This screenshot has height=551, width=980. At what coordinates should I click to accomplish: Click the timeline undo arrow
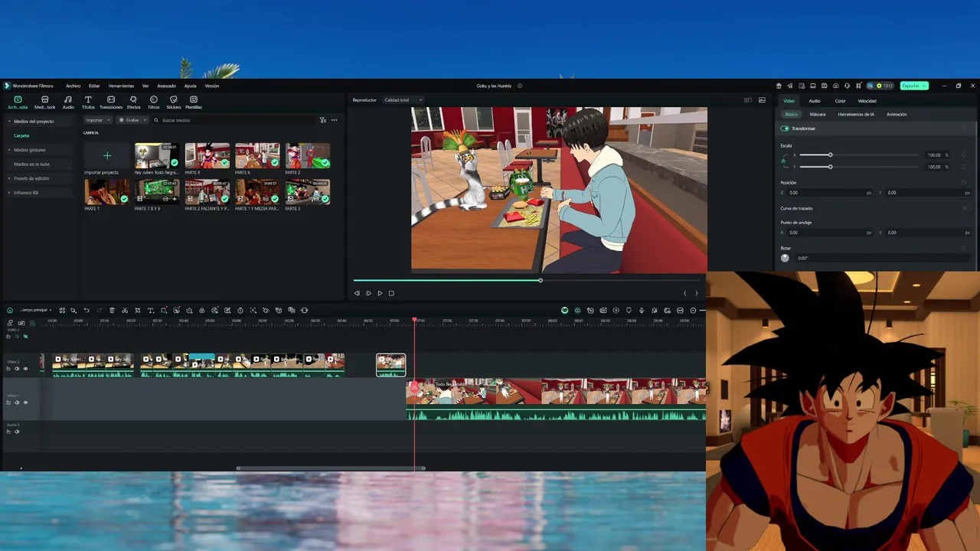pos(87,310)
